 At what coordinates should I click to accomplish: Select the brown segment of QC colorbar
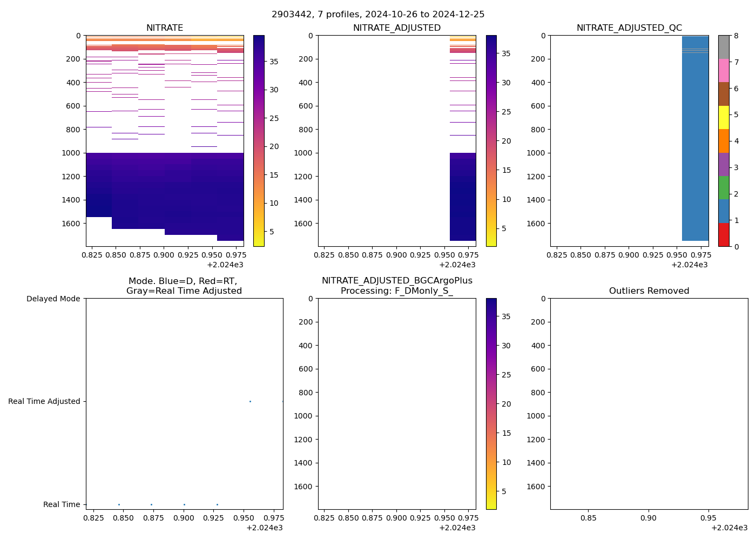[724, 94]
